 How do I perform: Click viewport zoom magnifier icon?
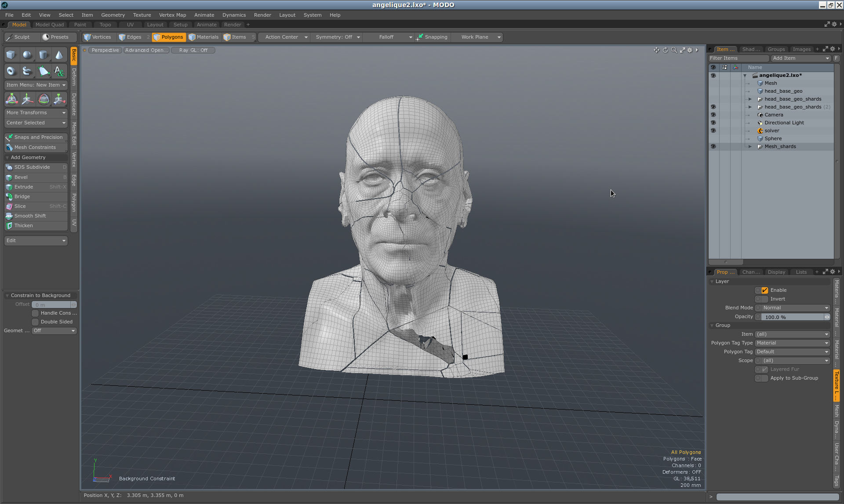point(674,50)
